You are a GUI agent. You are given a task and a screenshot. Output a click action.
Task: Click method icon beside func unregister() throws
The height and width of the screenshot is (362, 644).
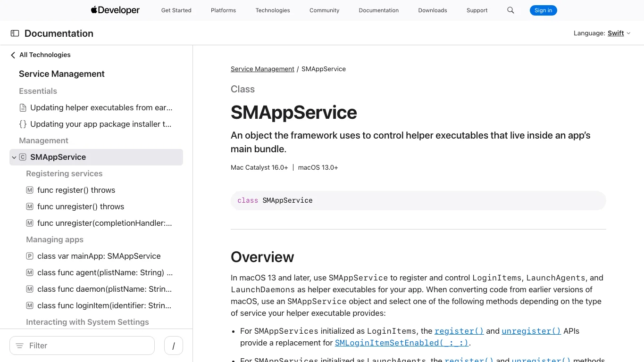pos(30,206)
